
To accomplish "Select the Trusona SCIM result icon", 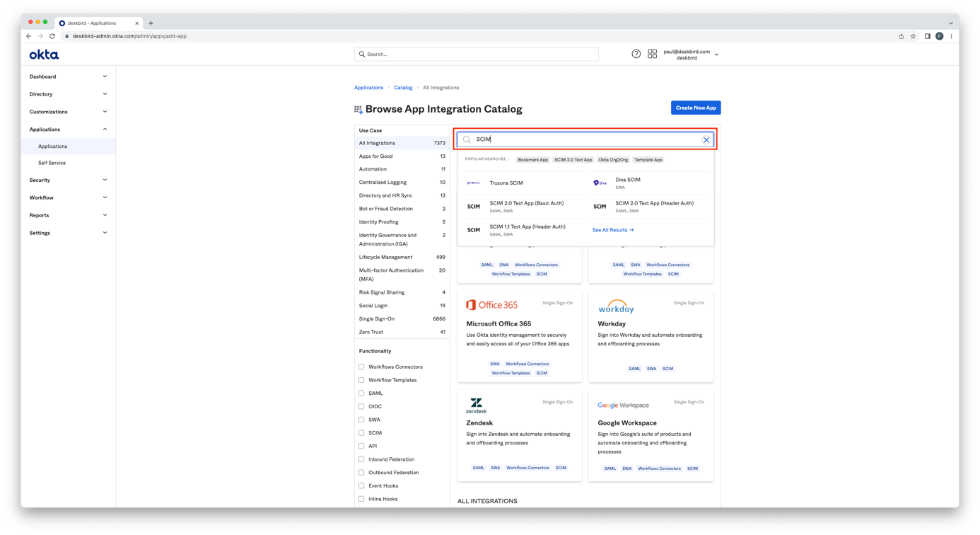I will 473,183.
